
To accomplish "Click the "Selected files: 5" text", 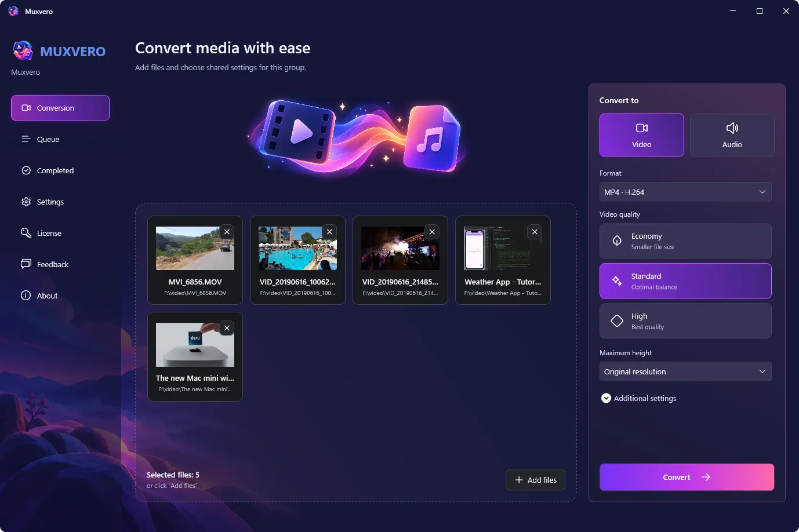I will click(x=173, y=475).
